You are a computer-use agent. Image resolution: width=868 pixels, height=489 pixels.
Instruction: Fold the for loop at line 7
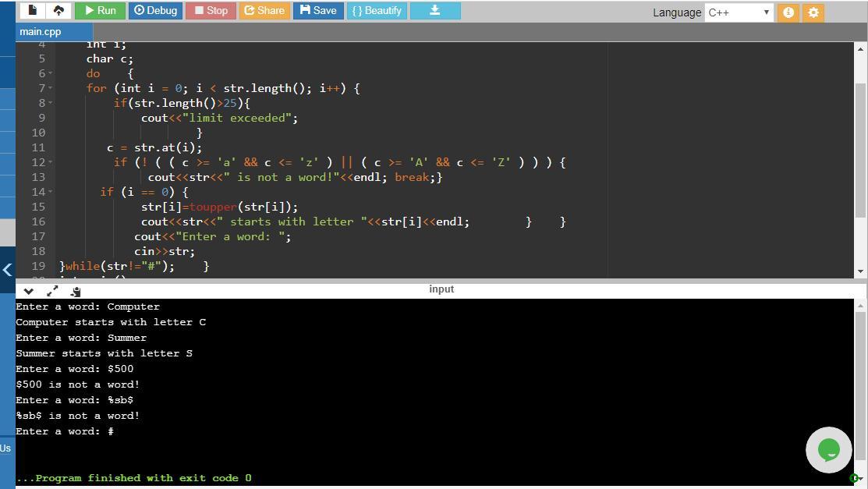(51, 89)
